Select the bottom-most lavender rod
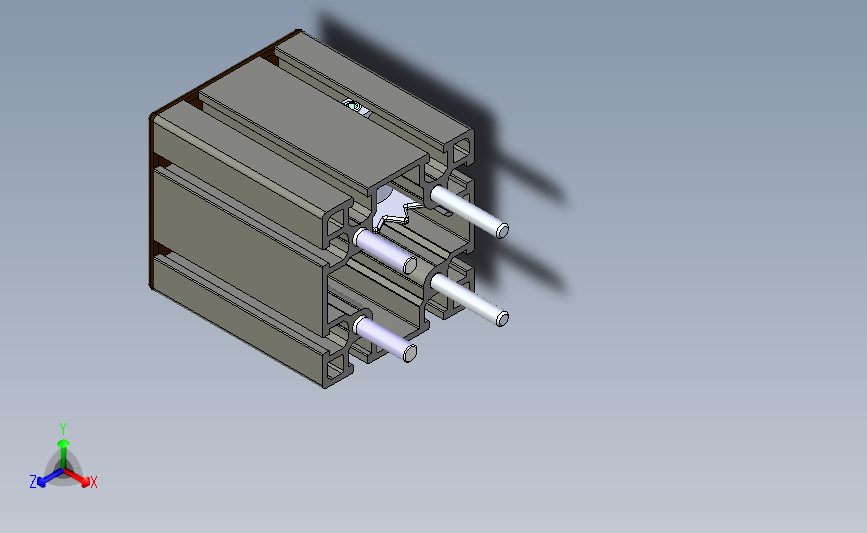The image size is (867, 533). pos(385,338)
